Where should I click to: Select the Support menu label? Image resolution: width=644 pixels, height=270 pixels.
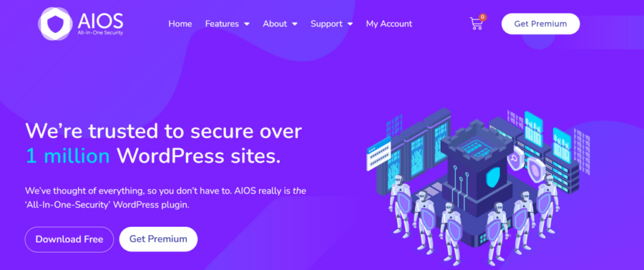point(327,24)
